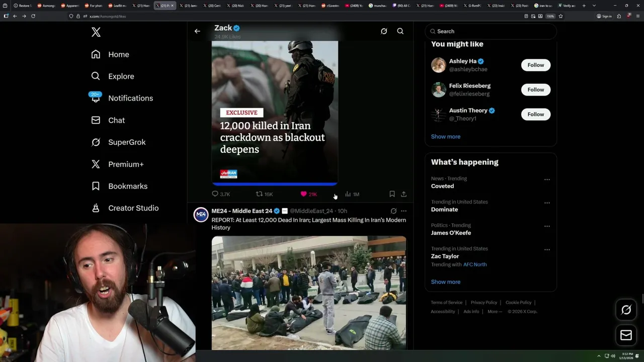644x362 pixels.
Task: Open a new browser tab
Action: 584,6
